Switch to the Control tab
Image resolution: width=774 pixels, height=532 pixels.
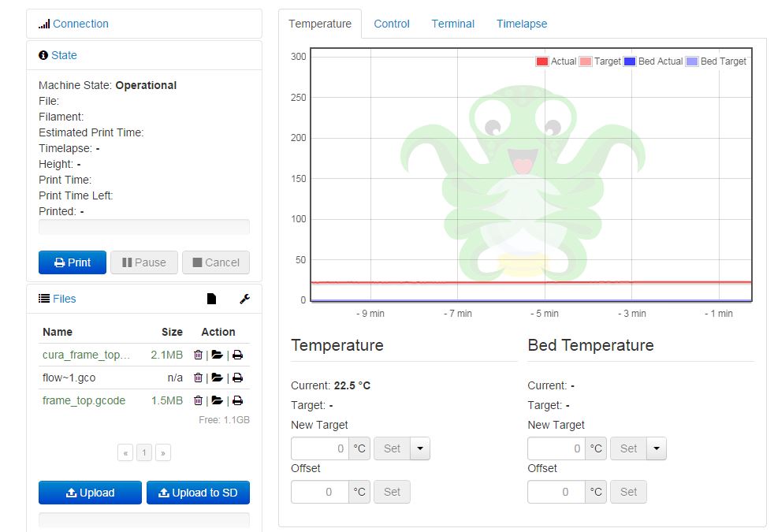pos(392,24)
